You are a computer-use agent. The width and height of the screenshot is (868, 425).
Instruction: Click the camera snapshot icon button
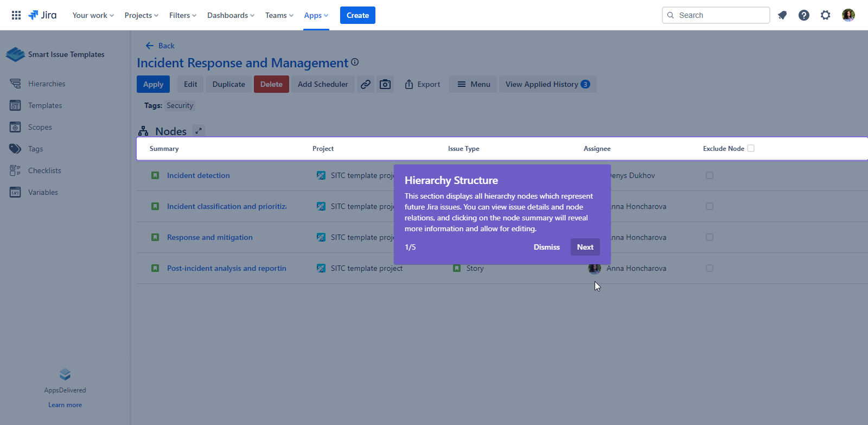(x=385, y=84)
